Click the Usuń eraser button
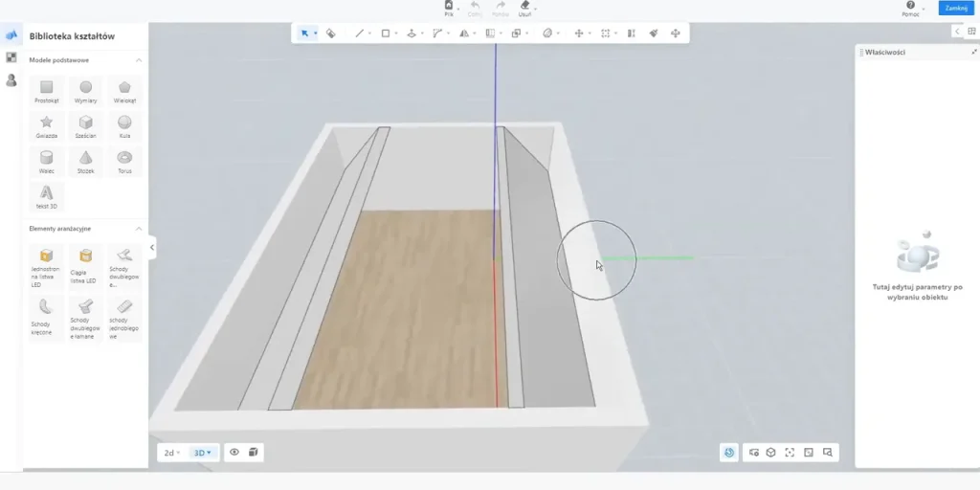The height and width of the screenshot is (490, 980). coord(525,9)
